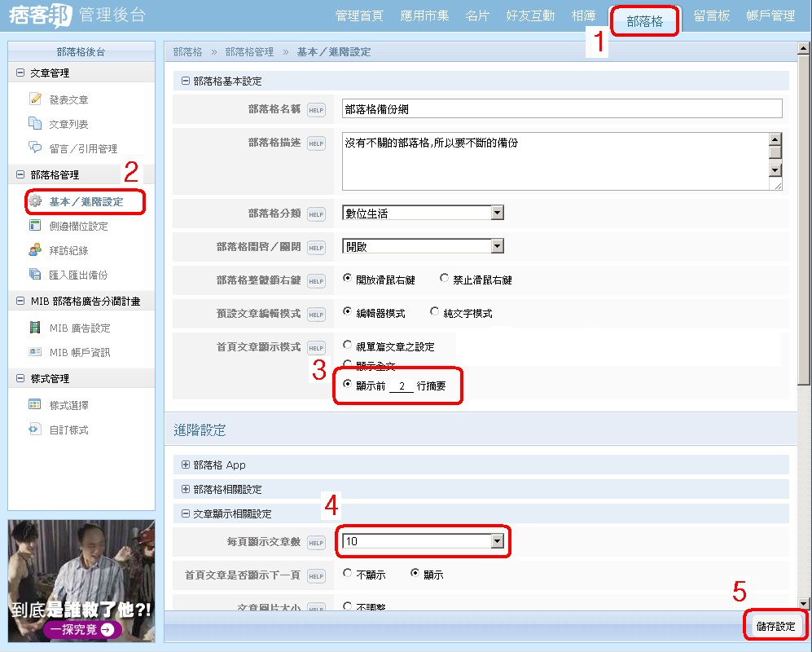Click the advertisement image thumbnail
This screenshot has height=652, width=812.
pos(81,581)
